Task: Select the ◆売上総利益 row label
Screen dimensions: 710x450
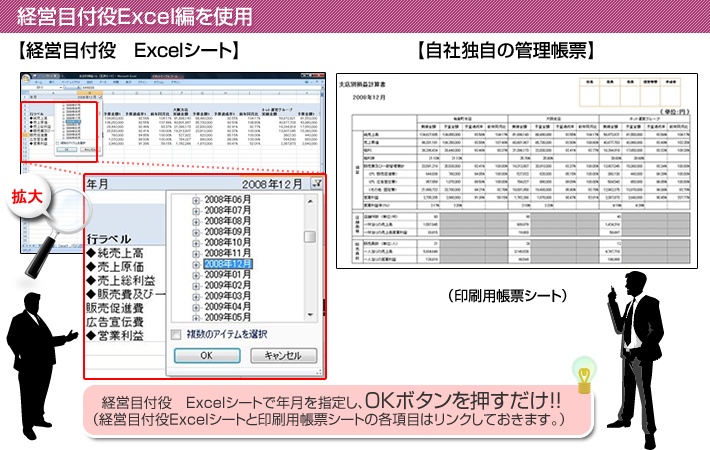Action: point(120,281)
